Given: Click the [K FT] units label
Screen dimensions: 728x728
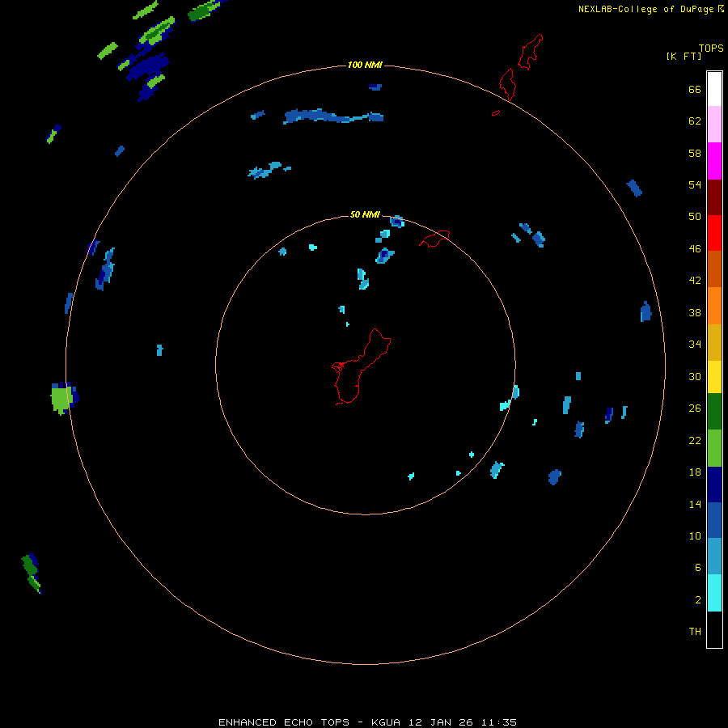Looking at the screenshot, I should coord(684,56).
